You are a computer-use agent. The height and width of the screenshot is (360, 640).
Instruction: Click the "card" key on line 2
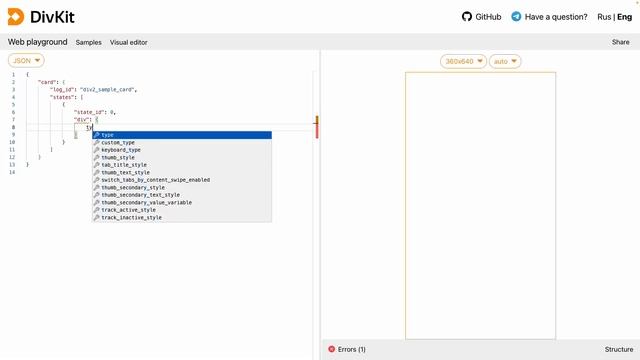(47, 82)
